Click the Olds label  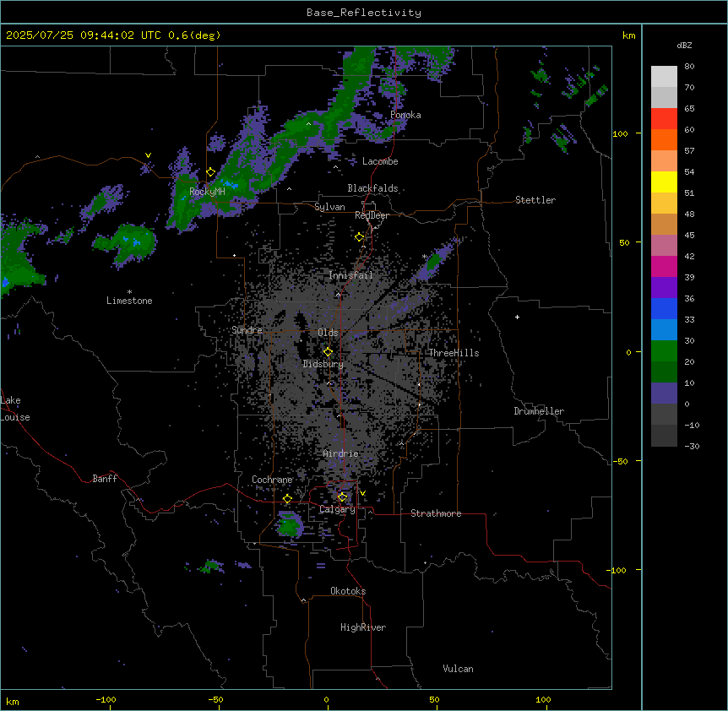(328, 333)
